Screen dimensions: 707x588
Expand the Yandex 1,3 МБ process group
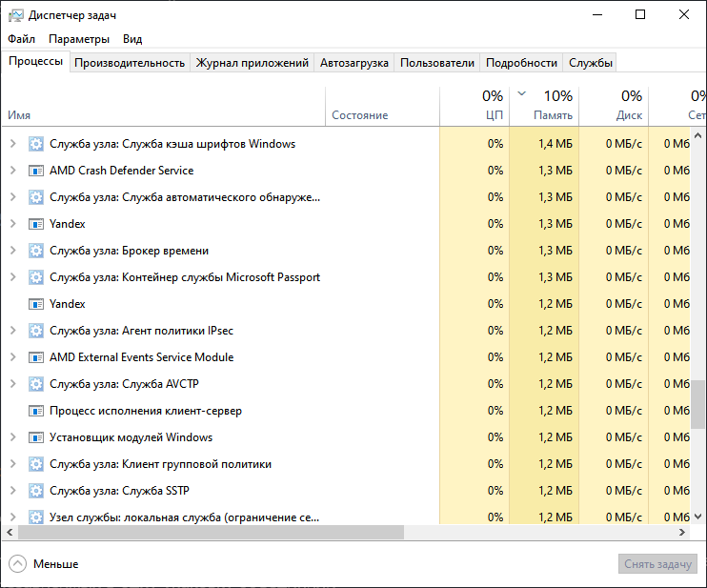pos(13,224)
